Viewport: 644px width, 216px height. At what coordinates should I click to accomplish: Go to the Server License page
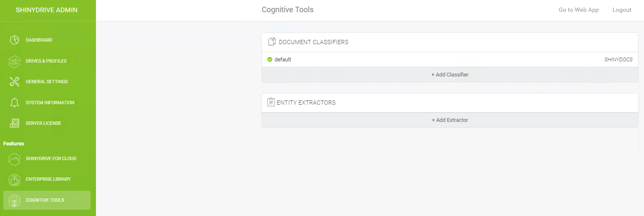click(x=44, y=123)
